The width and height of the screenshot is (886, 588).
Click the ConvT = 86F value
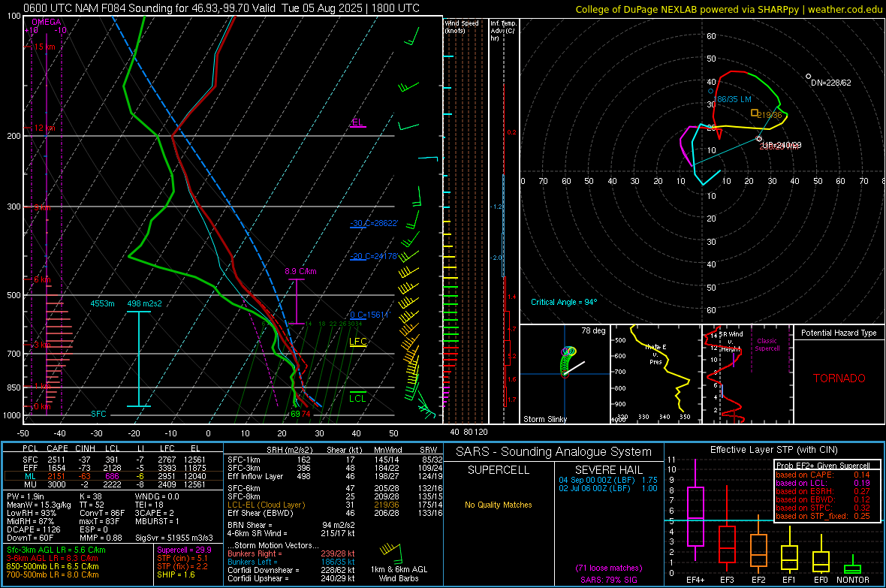click(x=102, y=514)
